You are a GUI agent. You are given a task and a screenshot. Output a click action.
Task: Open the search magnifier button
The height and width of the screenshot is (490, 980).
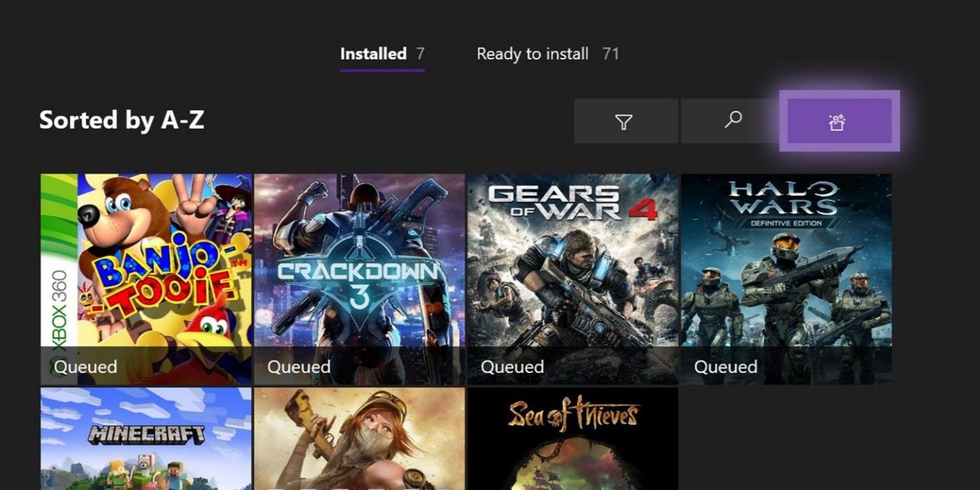click(732, 121)
